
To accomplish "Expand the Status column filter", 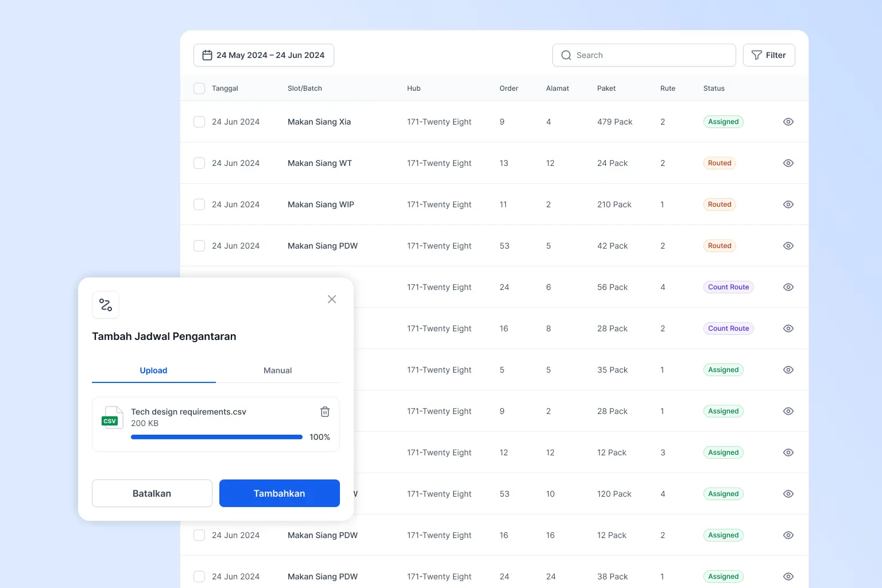I will tap(714, 88).
